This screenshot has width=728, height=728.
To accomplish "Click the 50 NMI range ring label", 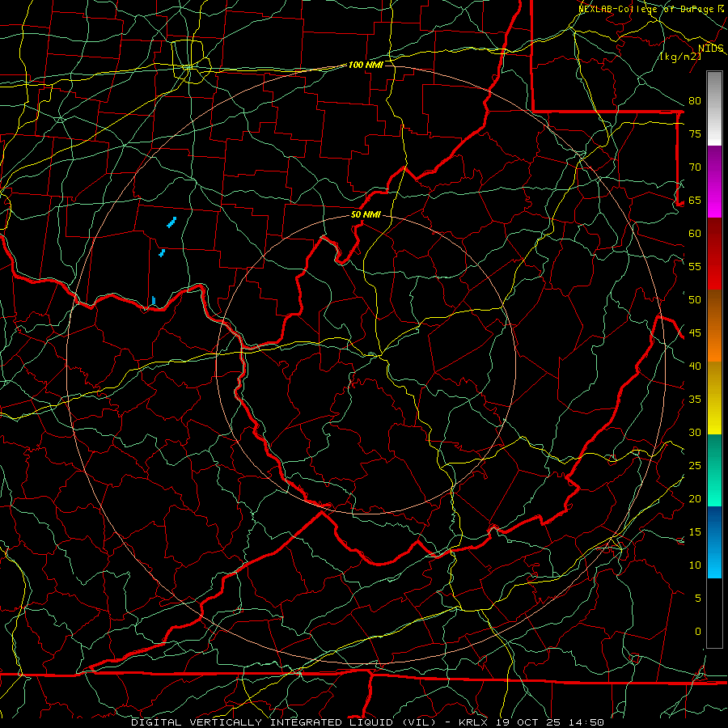I will click(x=366, y=214).
